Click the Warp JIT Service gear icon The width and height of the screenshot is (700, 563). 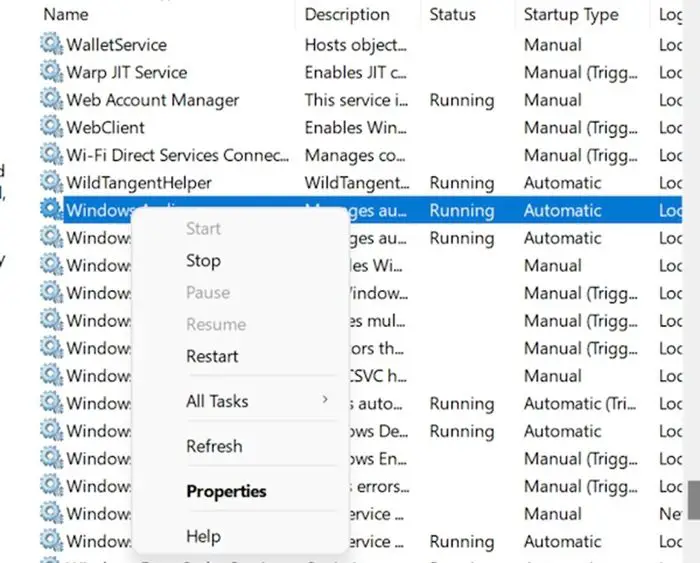click(51, 73)
